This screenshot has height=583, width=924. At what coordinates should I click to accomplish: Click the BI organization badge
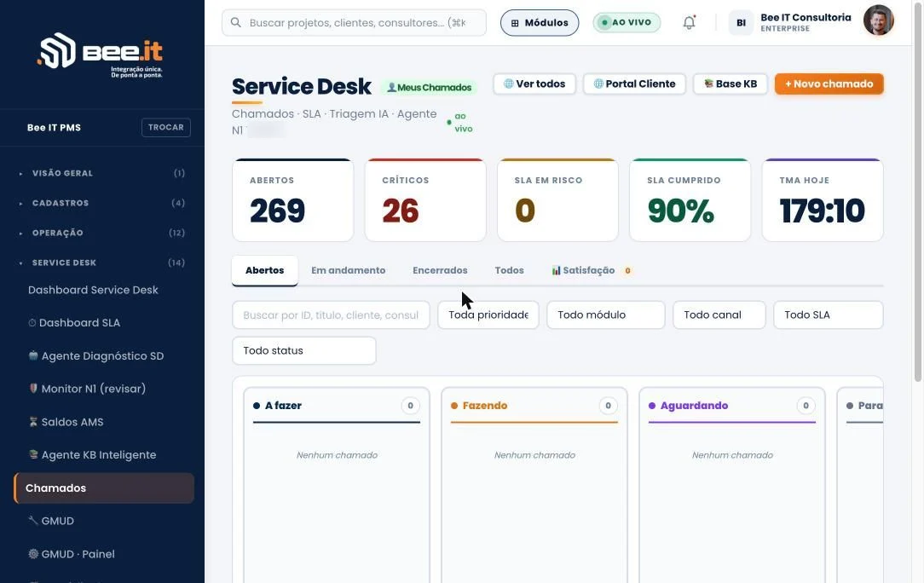point(741,23)
